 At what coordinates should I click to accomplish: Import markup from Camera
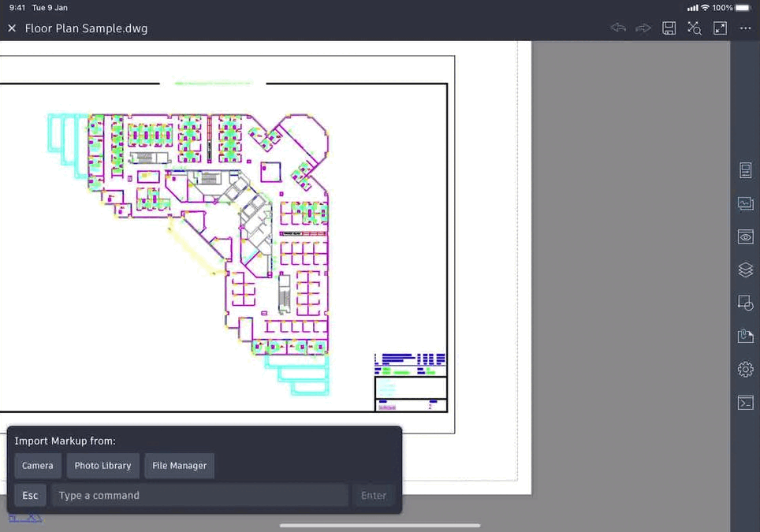[x=37, y=465]
